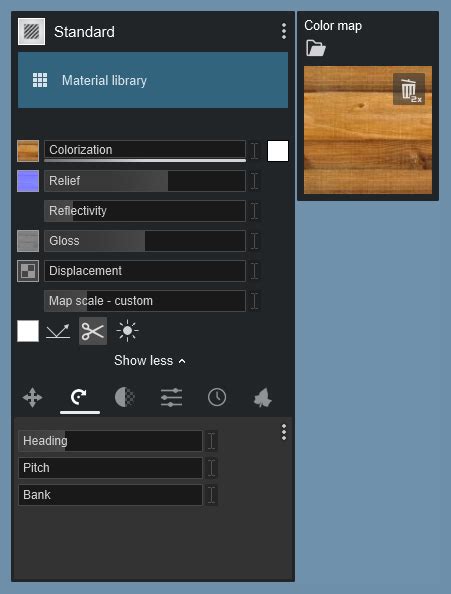This screenshot has height=594, width=451.
Task: Click the text-input icon next to Reflectivity
Action: click(x=255, y=211)
